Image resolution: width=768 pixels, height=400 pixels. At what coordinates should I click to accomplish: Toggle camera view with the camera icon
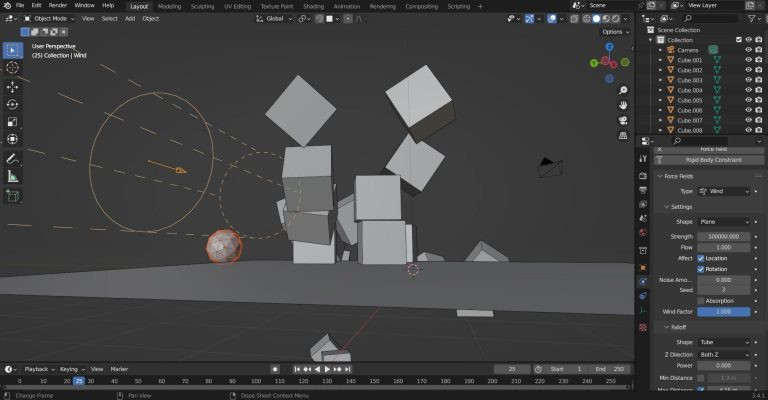pos(622,121)
